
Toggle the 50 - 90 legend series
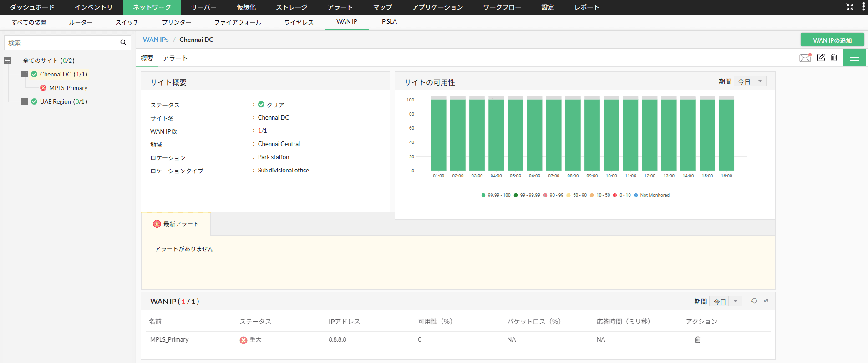click(577, 195)
